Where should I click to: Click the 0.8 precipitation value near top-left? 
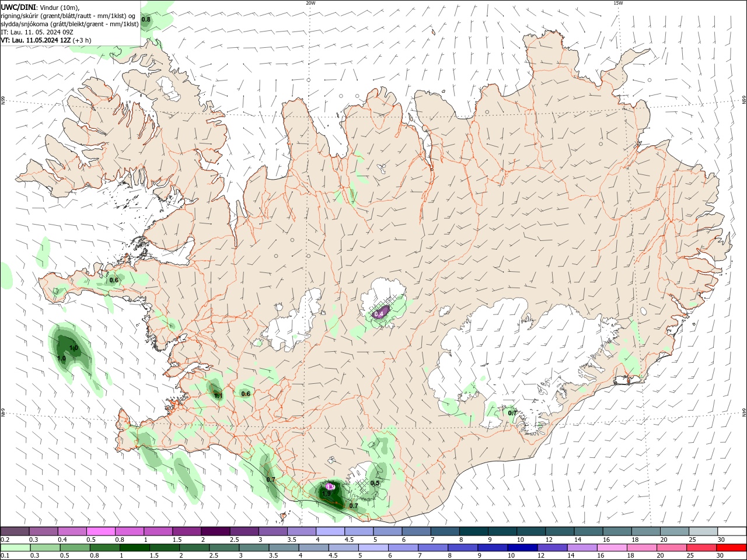click(x=146, y=19)
